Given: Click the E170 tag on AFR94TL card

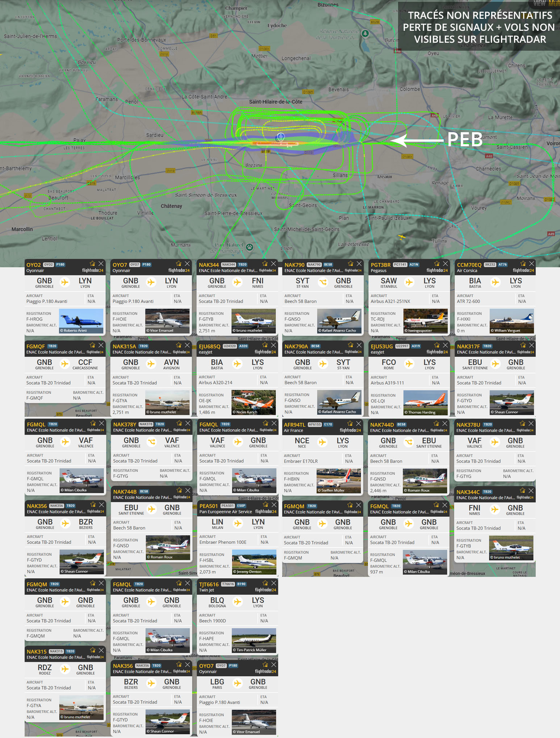Looking at the screenshot, I should pos(328,424).
